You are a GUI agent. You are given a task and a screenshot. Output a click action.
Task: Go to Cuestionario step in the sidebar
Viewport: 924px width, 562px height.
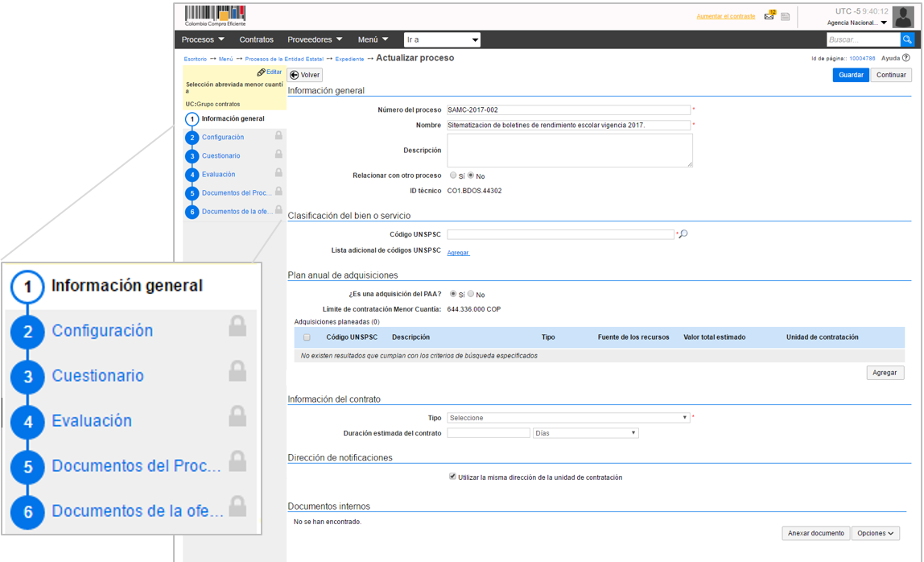click(x=221, y=155)
